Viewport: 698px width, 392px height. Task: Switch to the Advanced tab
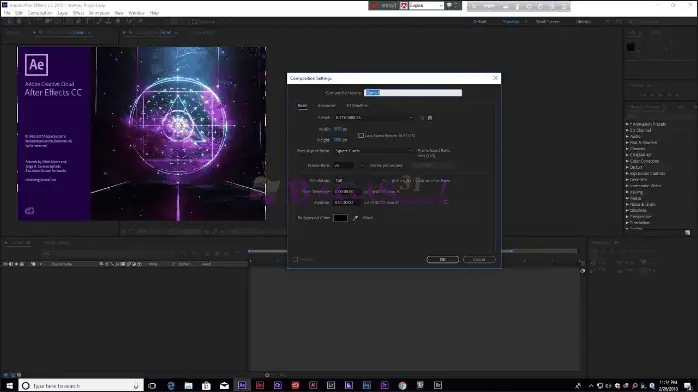pos(326,105)
